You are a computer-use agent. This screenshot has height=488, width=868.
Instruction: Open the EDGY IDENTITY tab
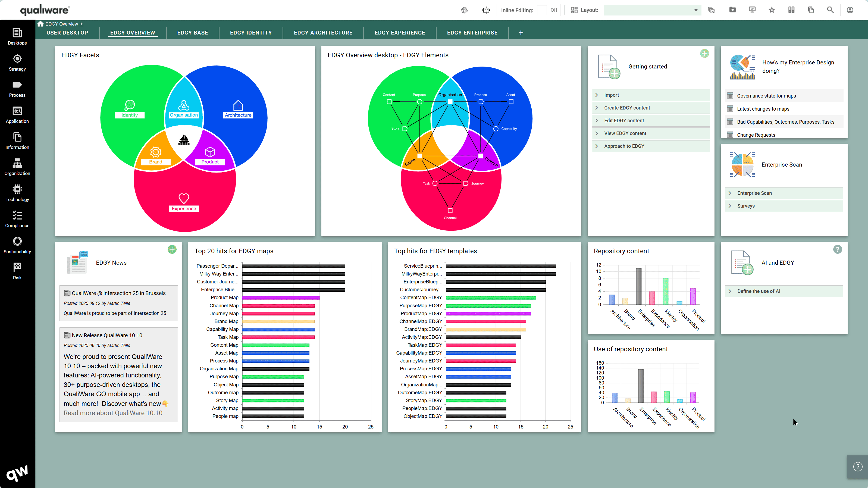pyautogui.click(x=251, y=33)
